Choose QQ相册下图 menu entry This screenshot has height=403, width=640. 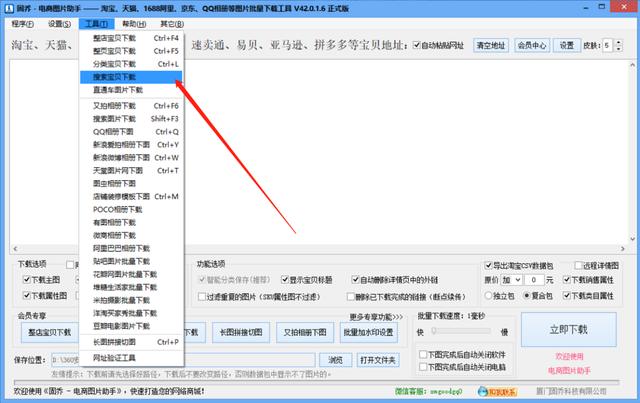[x=131, y=132]
